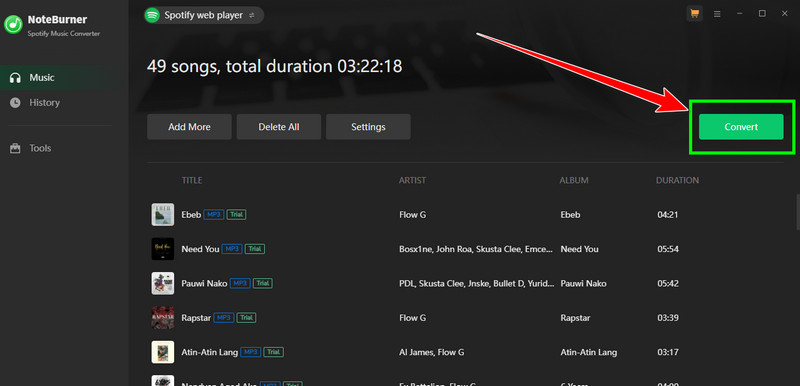This screenshot has height=386, width=800.
Task: Open the shopping cart purchase icon
Action: pyautogui.click(x=694, y=14)
